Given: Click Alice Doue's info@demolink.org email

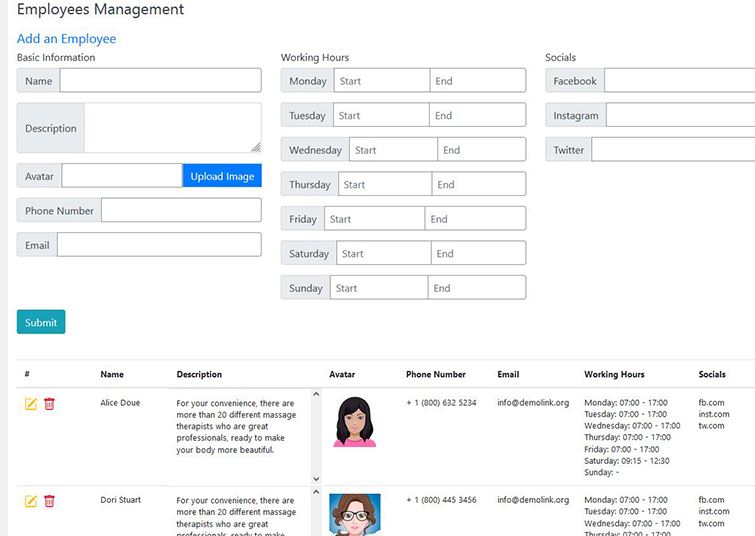Looking at the screenshot, I should [x=533, y=403].
